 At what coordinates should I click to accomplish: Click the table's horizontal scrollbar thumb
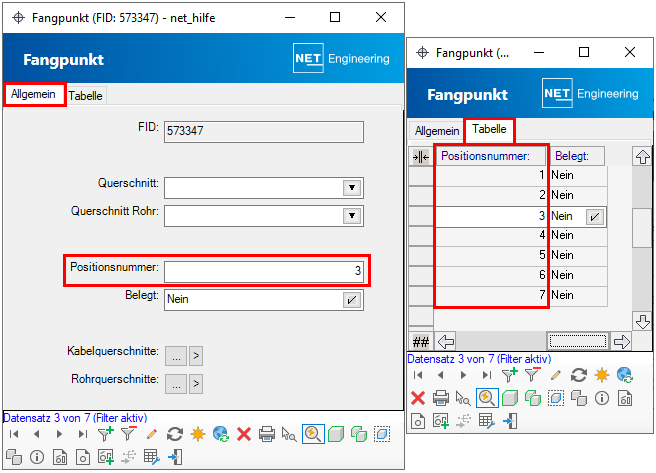(x=578, y=341)
